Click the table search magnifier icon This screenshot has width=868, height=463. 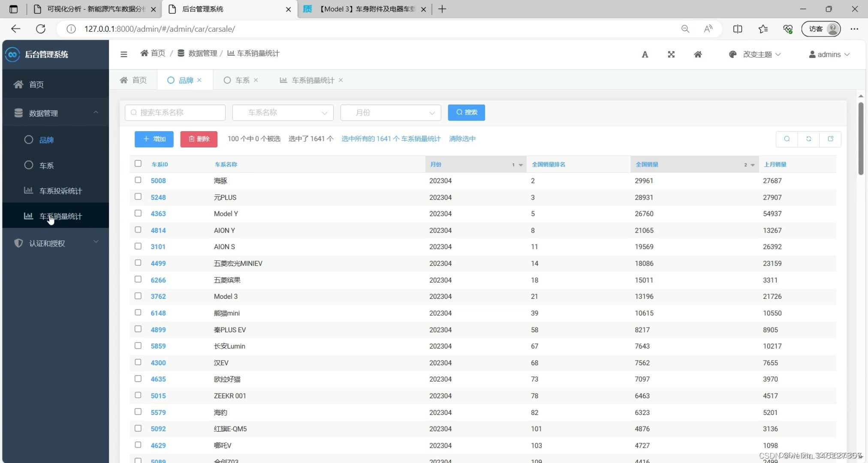click(787, 139)
